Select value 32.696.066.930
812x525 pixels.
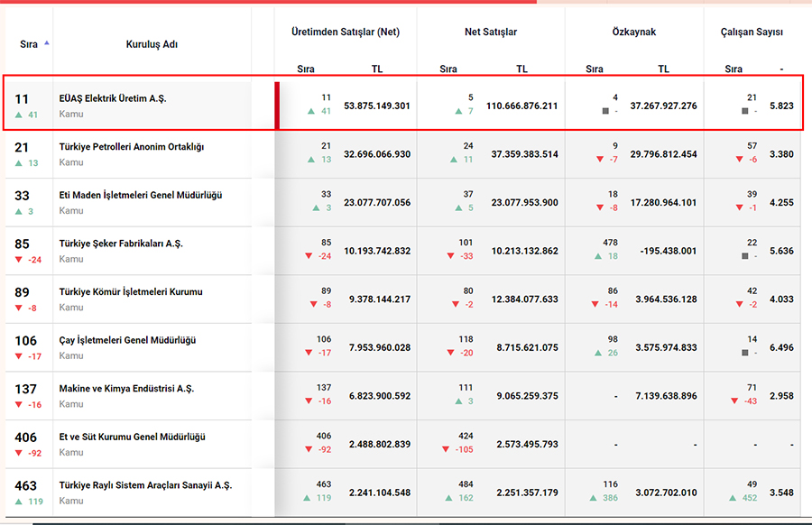click(377, 154)
